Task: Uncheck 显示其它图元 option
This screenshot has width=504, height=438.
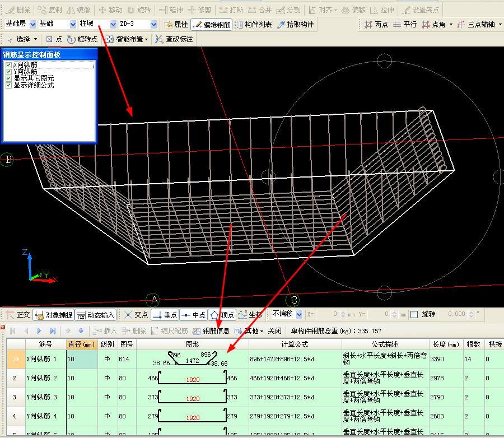Action: point(8,78)
